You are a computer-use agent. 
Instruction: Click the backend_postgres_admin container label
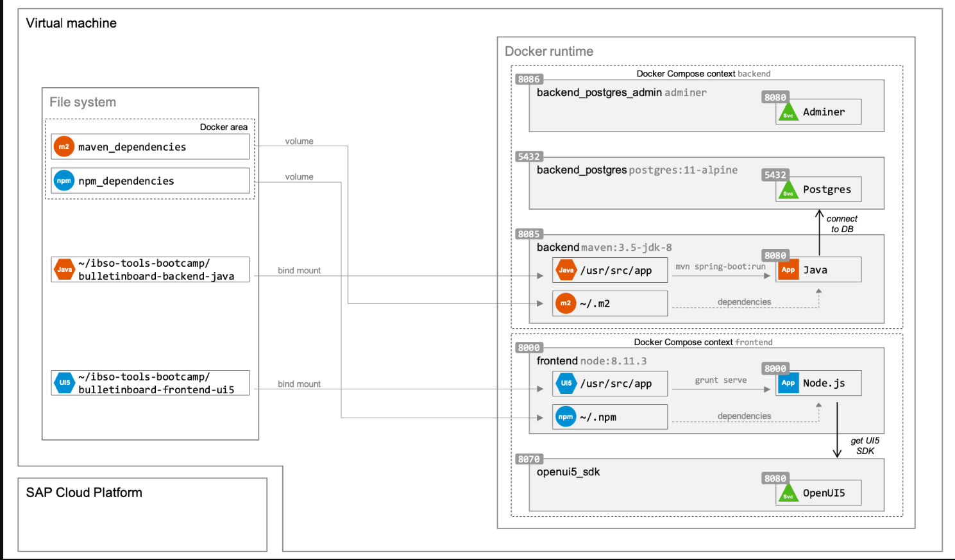[x=599, y=92]
